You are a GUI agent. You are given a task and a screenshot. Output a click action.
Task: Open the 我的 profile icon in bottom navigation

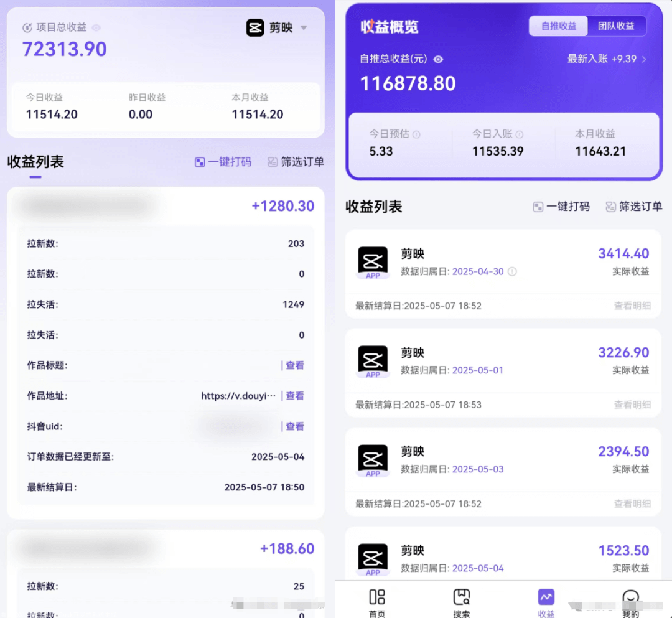click(631, 596)
